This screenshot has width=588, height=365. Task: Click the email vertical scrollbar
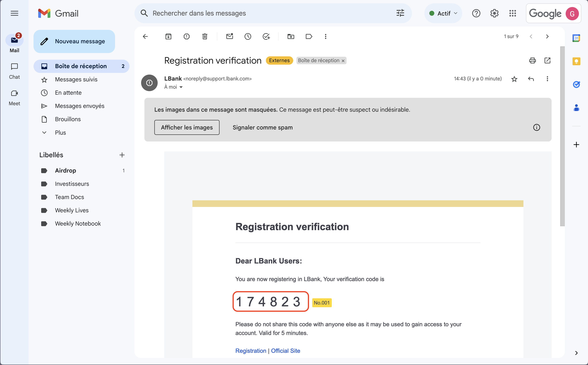coord(562,136)
